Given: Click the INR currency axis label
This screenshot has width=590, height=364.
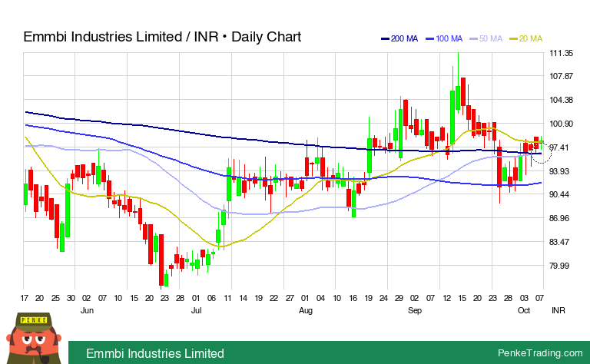Looking at the screenshot, I should [x=559, y=310].
